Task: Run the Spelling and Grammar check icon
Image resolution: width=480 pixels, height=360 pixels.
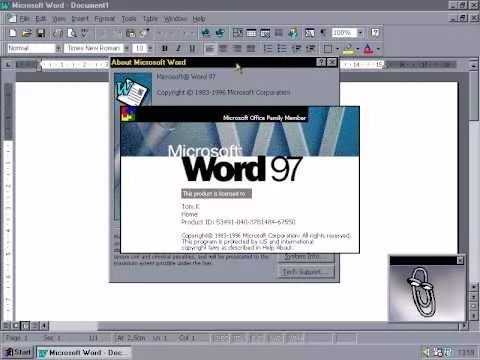Action: click(x=85, y=33)
